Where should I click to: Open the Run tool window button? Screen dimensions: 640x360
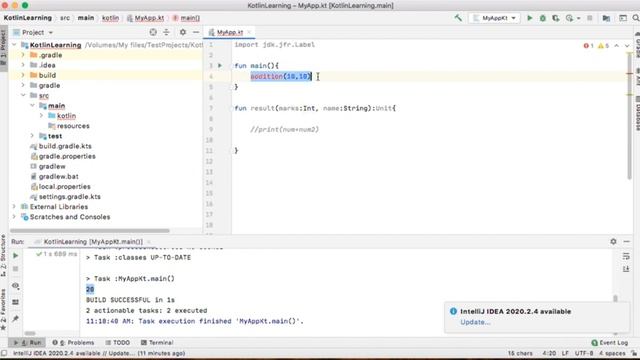click(28, 342)
